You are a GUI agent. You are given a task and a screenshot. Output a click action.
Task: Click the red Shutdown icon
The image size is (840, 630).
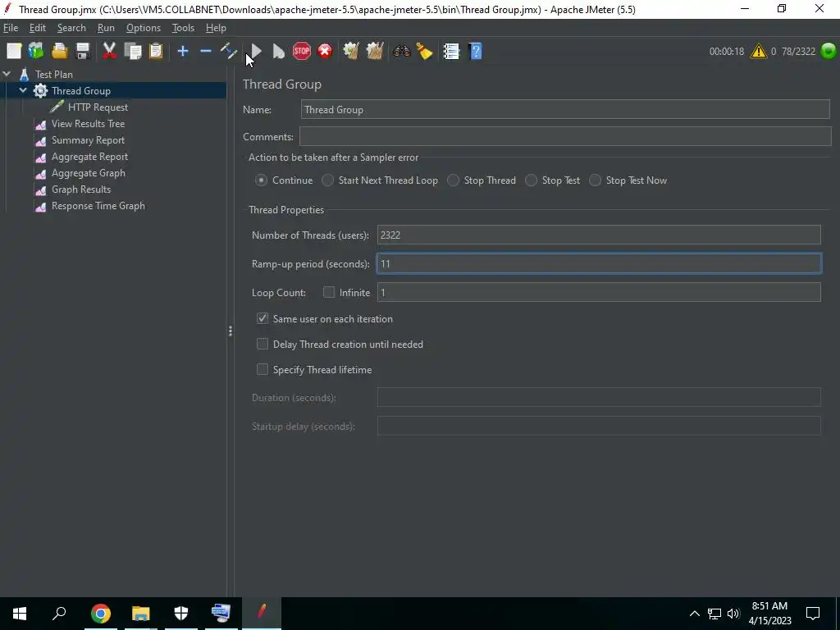tap(325, 51)
